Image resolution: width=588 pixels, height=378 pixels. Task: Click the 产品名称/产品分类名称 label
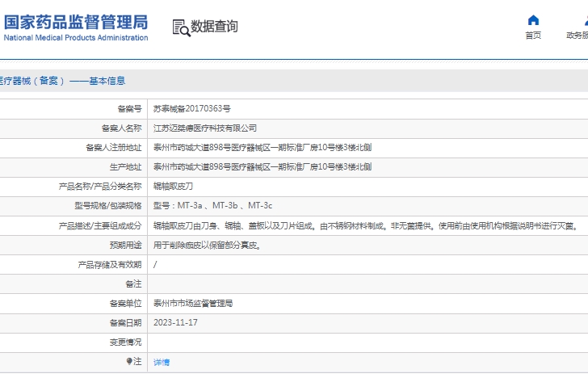100,187
